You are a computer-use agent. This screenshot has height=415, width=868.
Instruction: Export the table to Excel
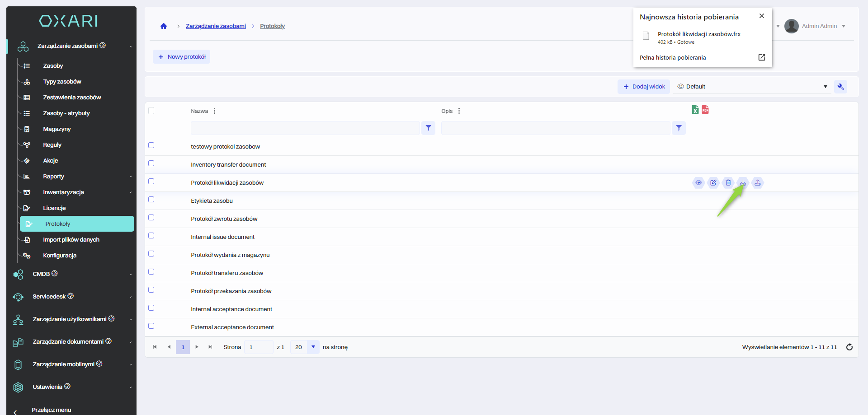695,110
